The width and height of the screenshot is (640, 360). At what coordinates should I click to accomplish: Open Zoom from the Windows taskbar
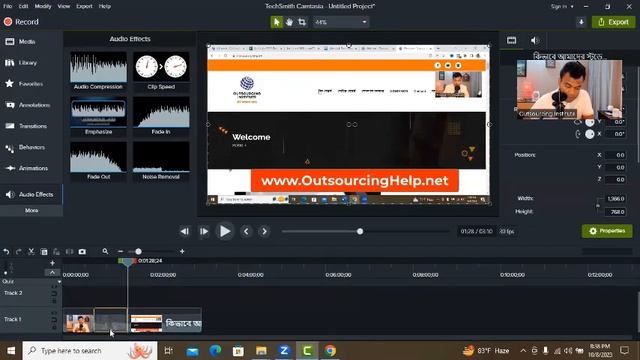(x=284, y=351)
